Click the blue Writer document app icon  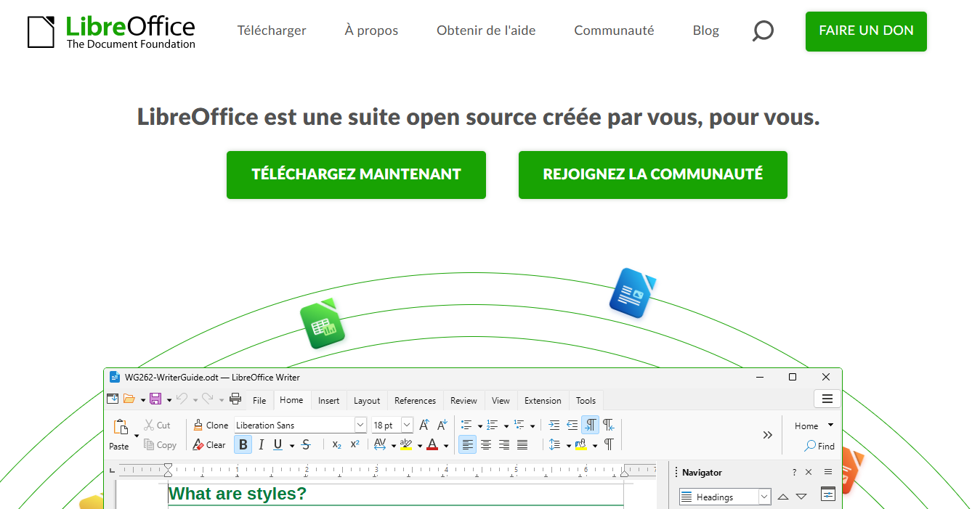click(x=632, y=293)
